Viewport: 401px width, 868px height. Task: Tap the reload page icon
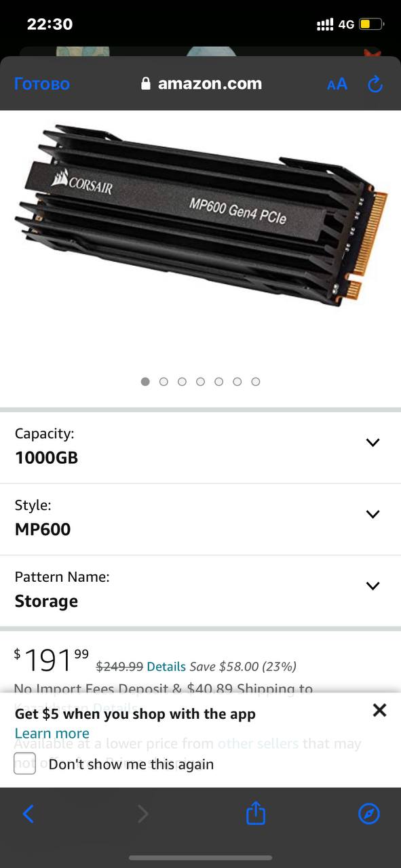click(x=375, y=84)
